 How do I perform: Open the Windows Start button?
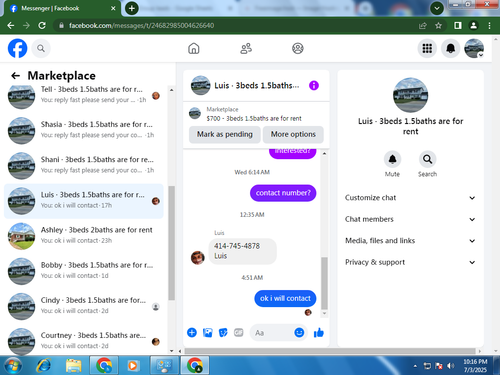point(13,366)
